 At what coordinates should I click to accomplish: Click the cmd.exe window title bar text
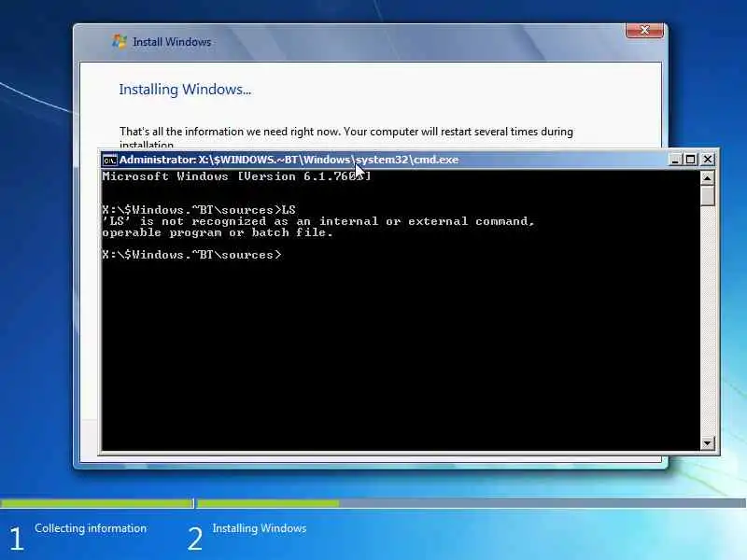tap(289, 160)
